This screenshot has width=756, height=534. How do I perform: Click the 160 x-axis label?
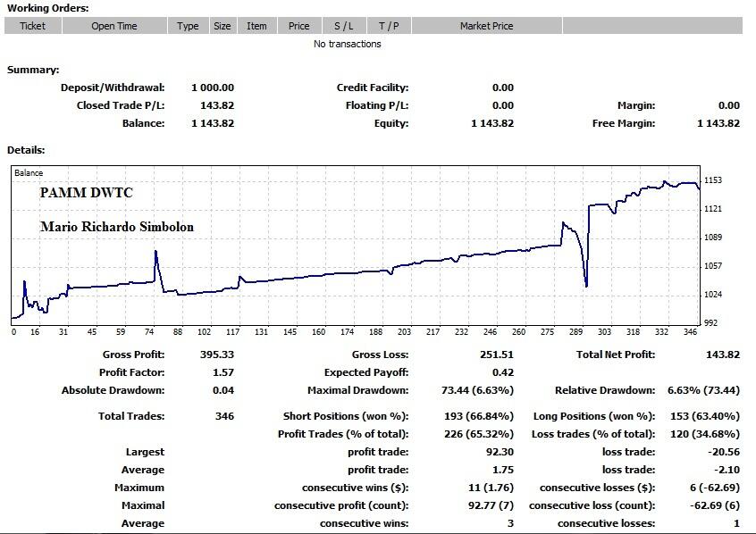point(318,331)
